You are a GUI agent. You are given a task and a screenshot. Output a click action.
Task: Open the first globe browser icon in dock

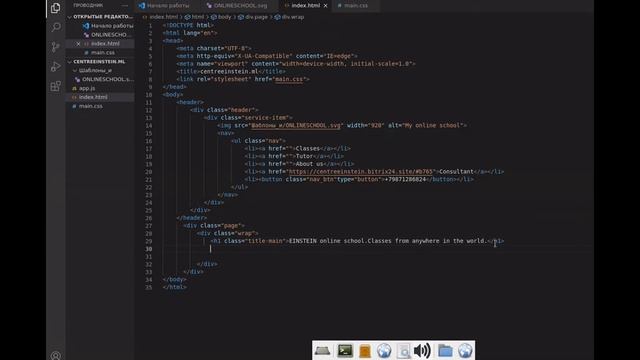[x=384, y=351]
